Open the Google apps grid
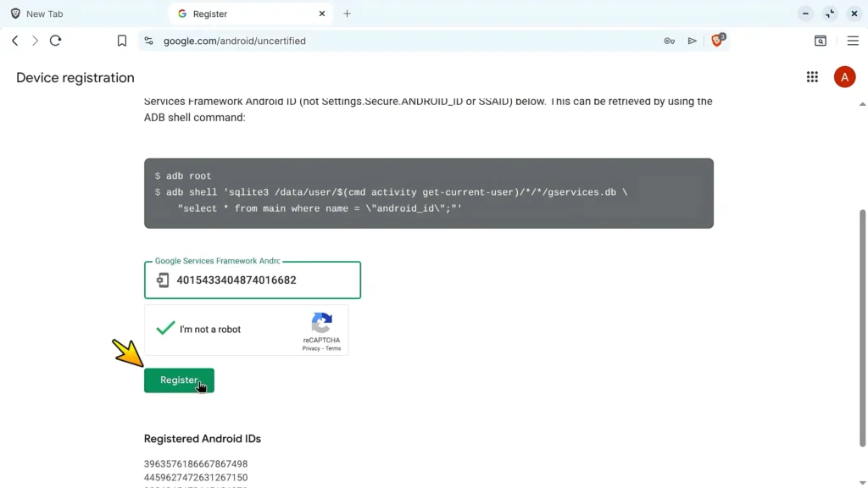Image resolution: width=868 pixels, height=488 pixels. (x=812, y=77)
